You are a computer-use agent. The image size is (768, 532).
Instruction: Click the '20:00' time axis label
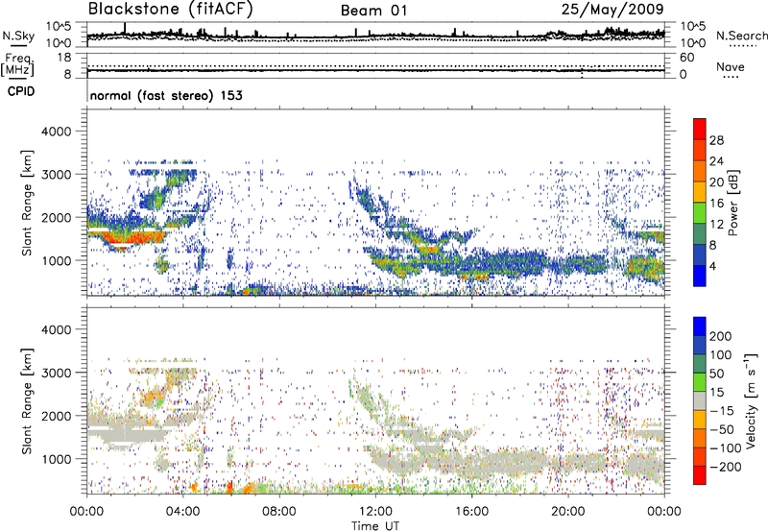568,512
